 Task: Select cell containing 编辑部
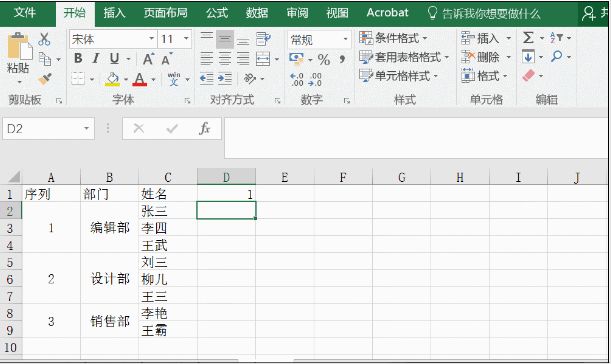(x=109, y=228)
